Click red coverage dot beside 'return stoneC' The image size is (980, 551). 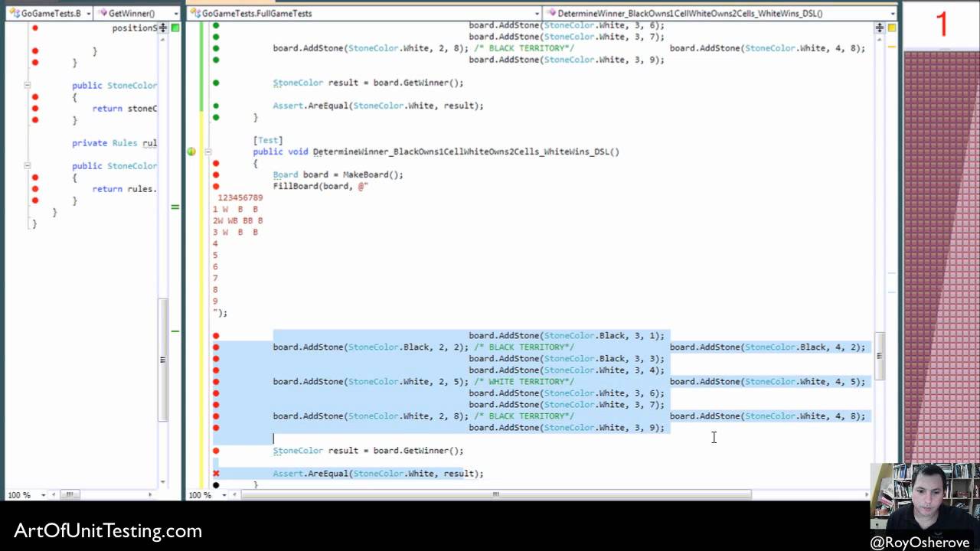35,109
